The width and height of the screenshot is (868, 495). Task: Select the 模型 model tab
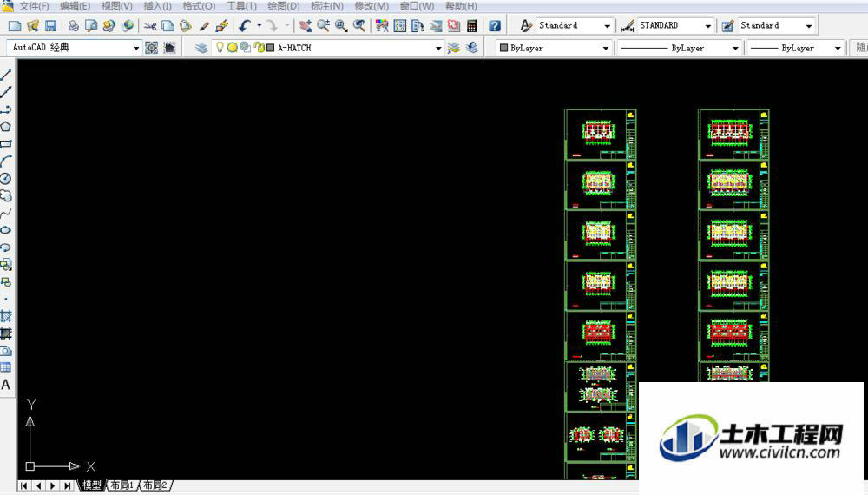pyautogui.click(x=92, y=485)
